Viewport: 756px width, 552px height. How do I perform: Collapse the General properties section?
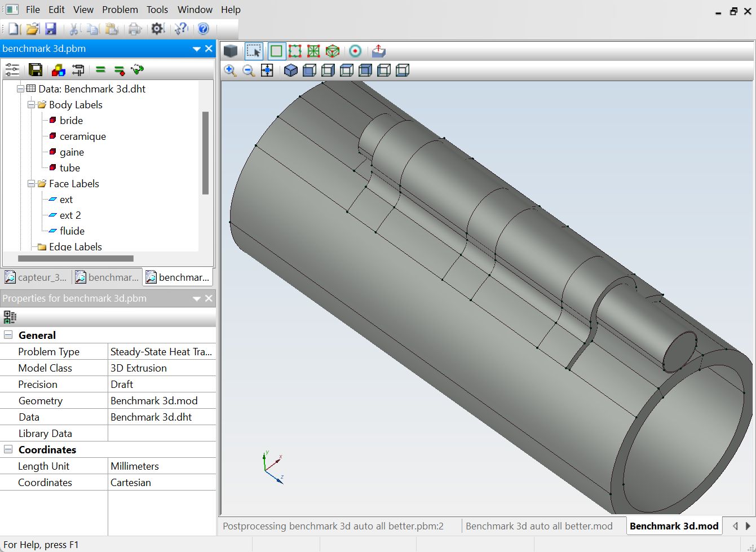pyautogui.click(x=8, y=335)
